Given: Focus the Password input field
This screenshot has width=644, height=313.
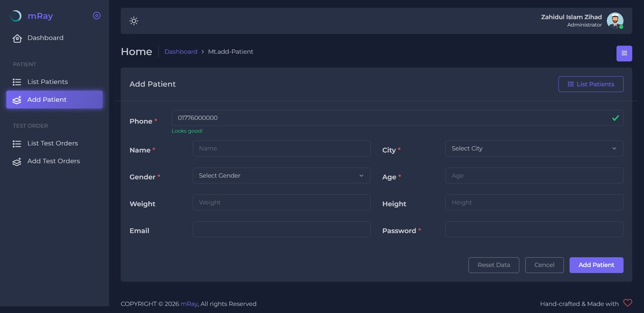Looking at the screenshot, I should pyautogui.click(x=534, y=229).
